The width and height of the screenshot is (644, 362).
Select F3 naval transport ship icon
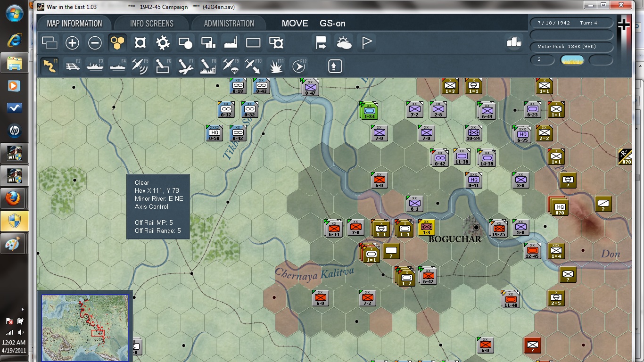pyautogui.click(x=95, y=66)
